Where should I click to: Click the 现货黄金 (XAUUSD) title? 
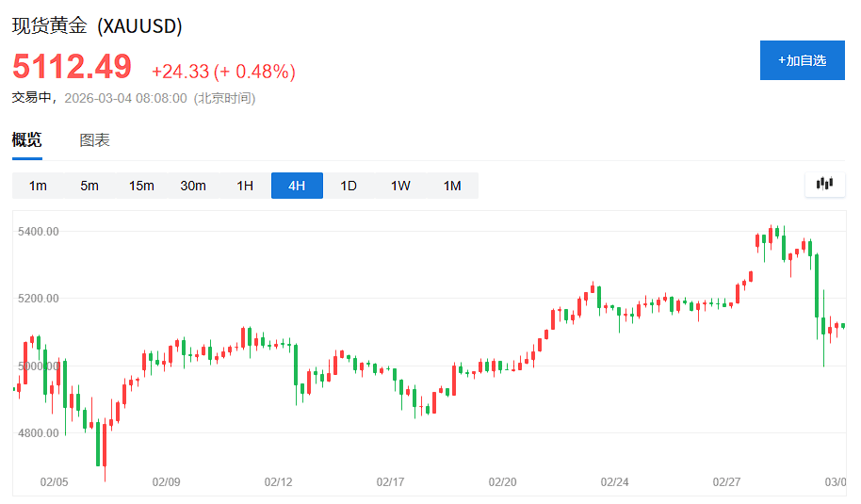click(x=97, y=25)
